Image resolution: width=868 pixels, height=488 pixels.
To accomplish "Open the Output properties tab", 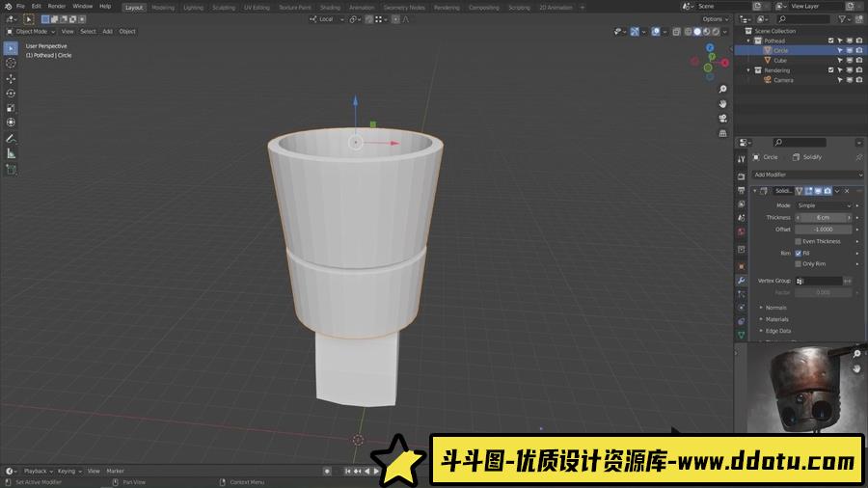I will pos(742,190).
